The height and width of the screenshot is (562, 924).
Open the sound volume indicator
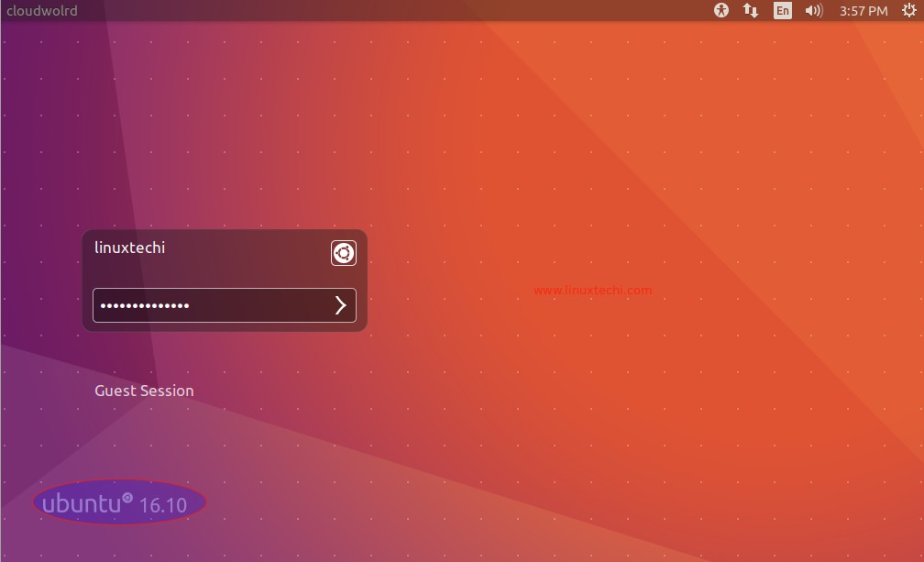coord(814,10)
